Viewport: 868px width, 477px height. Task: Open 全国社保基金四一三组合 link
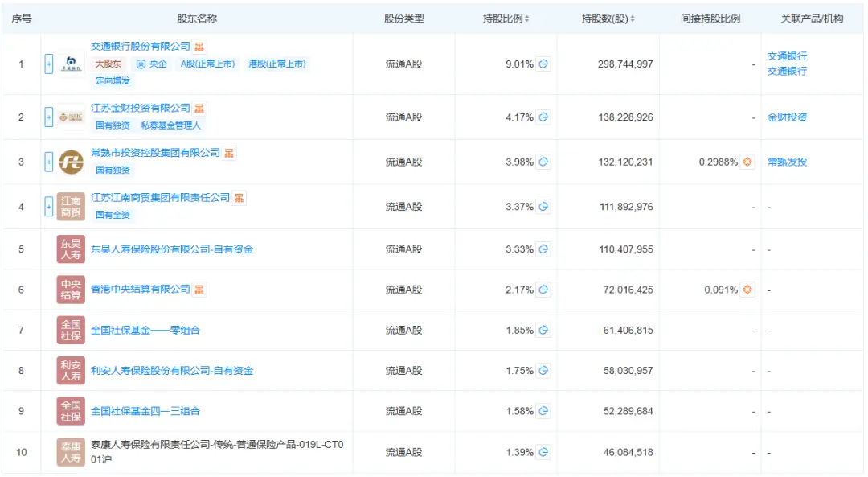pos(145,411)
